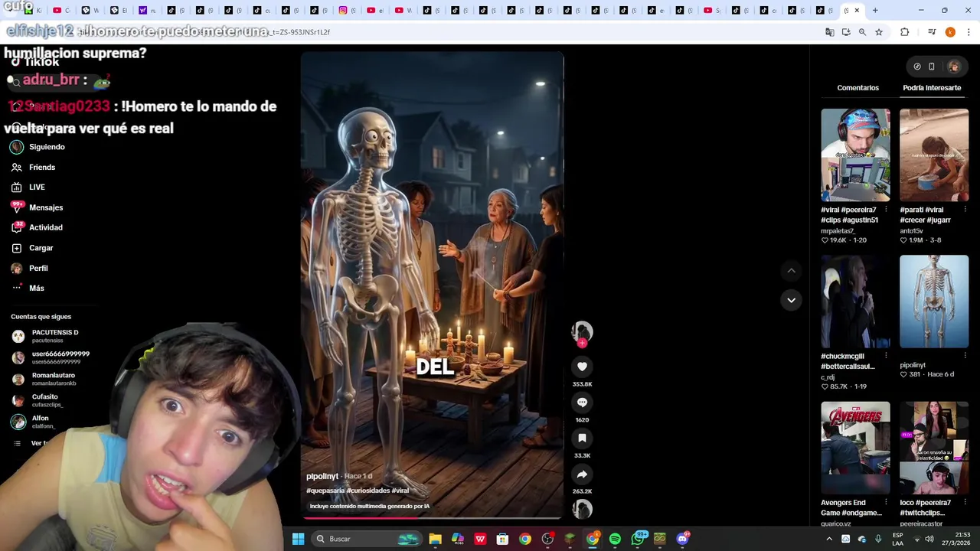Open File Explorer from the taskbar
Image resolution: width=980 pixels, height=551 pixels.
(x=435, y=539)
